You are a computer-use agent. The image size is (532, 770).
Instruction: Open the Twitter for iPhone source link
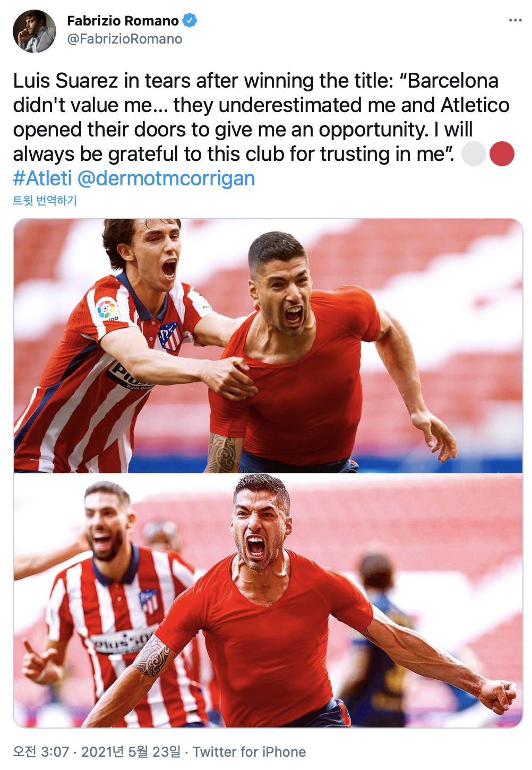[249, 752]
